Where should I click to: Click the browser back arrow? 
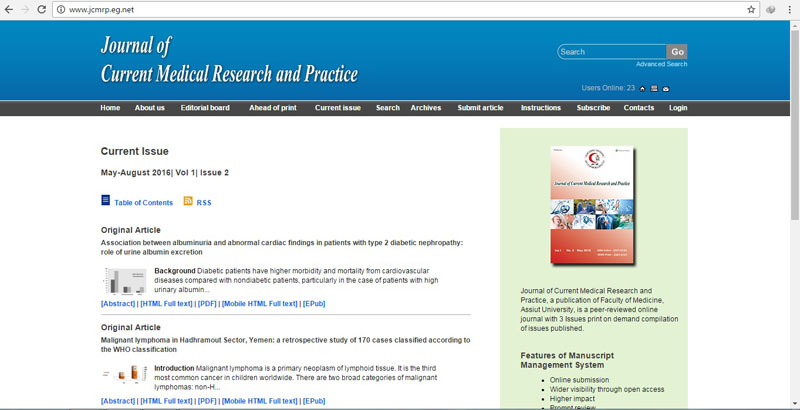pyautogui.click(x=11, y=9)
